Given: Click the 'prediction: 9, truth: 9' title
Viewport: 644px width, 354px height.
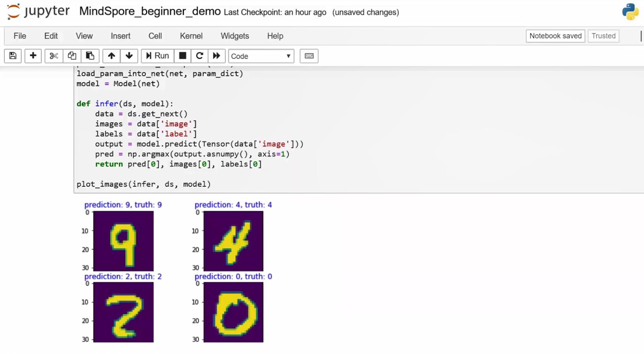Looking at the screenshot, I should point(123,205).
